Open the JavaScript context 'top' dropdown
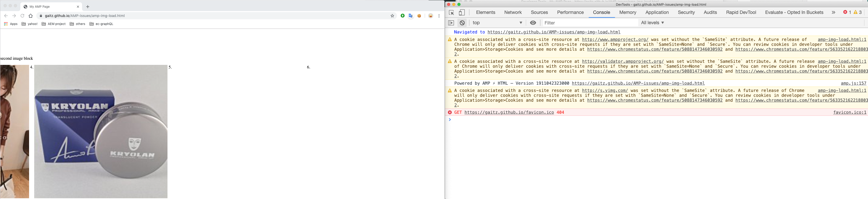Image resolution: width=868 pixels, height=199 pixels. tap(497, 23)
